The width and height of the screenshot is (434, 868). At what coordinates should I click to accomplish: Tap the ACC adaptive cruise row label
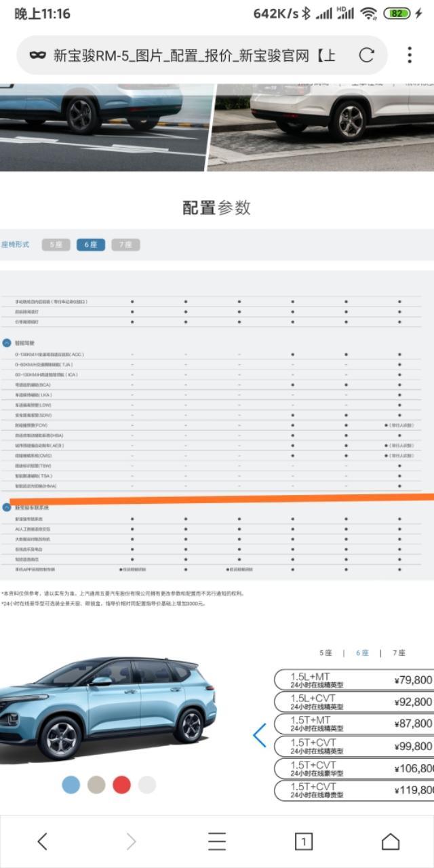point(50,354)
